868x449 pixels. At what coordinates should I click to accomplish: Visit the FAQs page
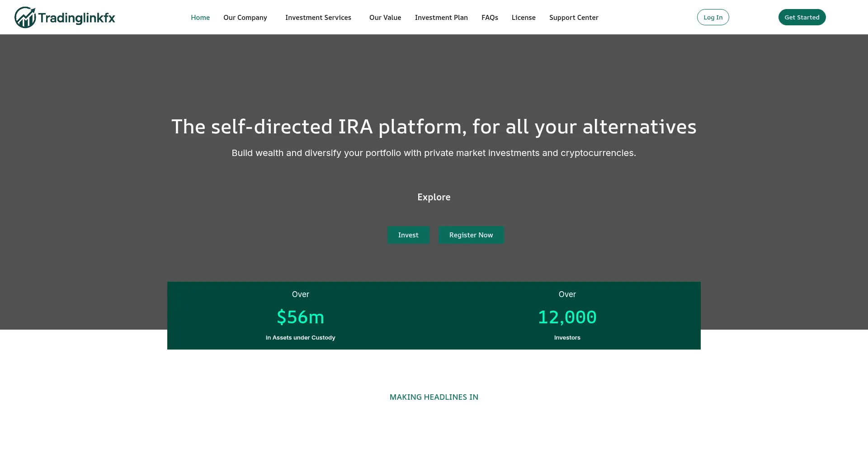tap(489, 18)
